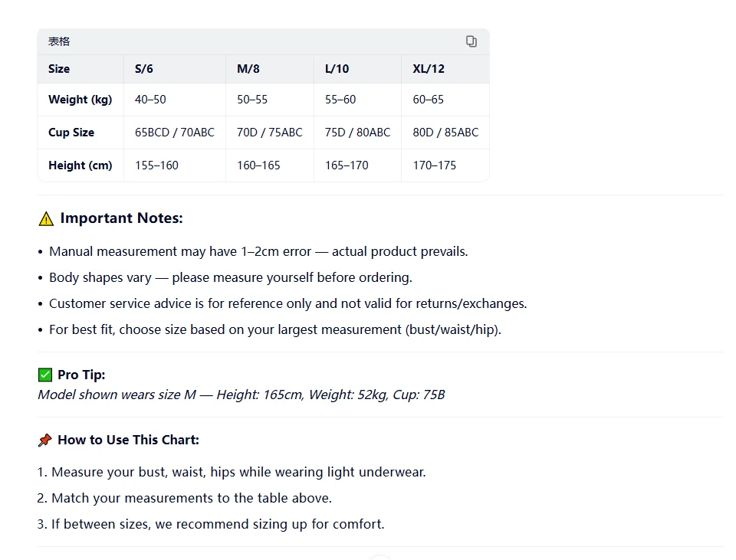Click the Weight (kg) row label
This screenshot has height=560, width=736.
pos(80,100)
